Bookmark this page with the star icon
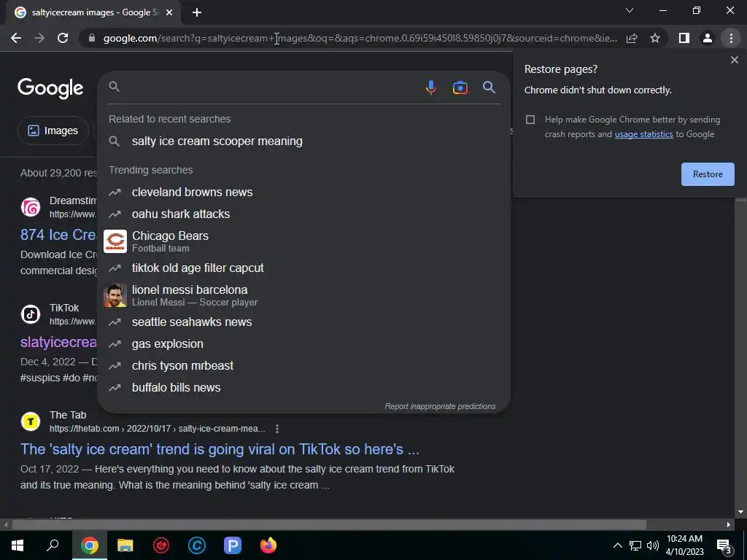Viewport: 747px width, 560px height. tap(655, 38)
